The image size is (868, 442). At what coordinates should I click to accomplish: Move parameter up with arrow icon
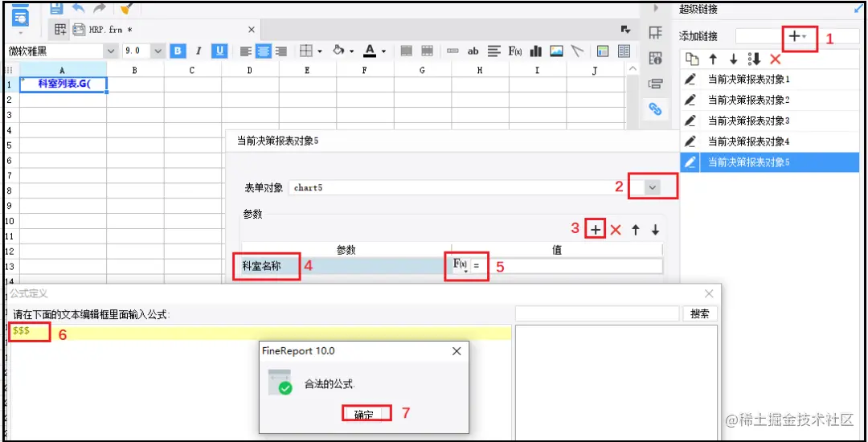(x=636, y=230)
